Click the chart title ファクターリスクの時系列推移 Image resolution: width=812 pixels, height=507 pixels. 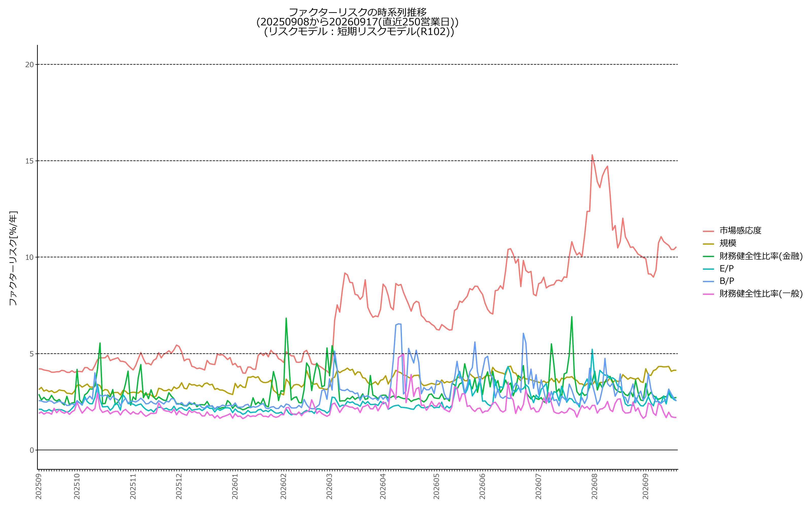(358, 12)
